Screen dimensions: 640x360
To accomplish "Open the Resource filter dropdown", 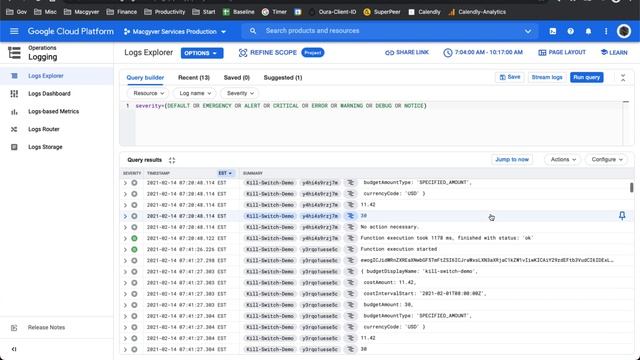I will point(148,93).
